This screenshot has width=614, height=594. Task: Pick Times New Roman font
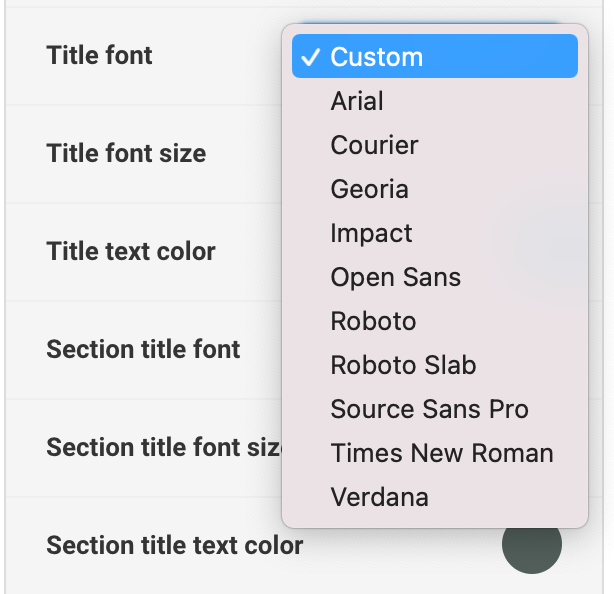point(435,453)
